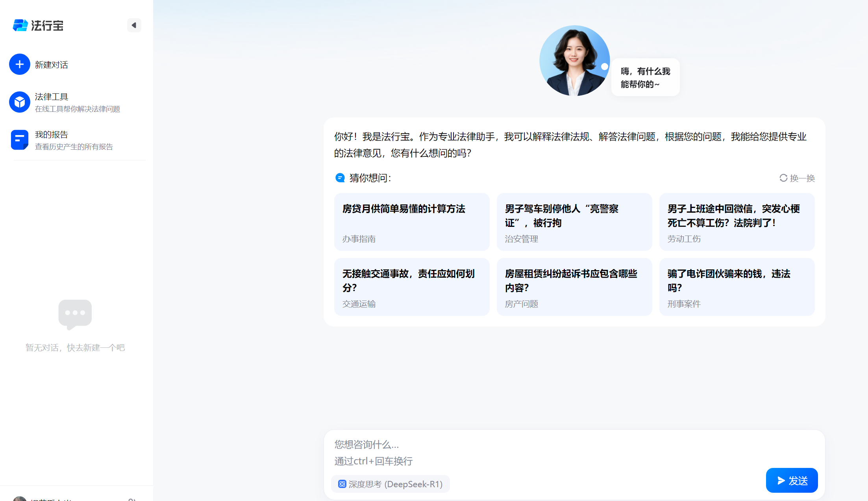Screen dimensions: 868x501
Task: Click the assistant avatar photo
Action: (574, 60)
